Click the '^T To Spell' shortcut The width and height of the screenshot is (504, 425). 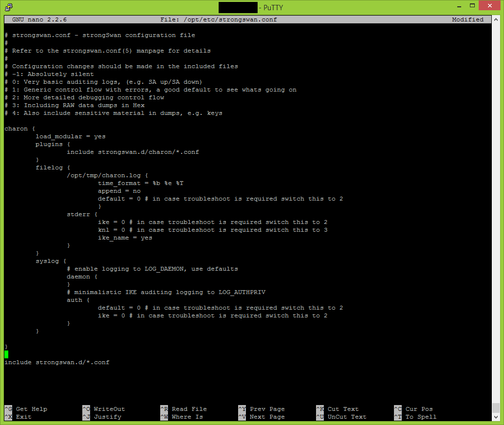tap(415, 417)
